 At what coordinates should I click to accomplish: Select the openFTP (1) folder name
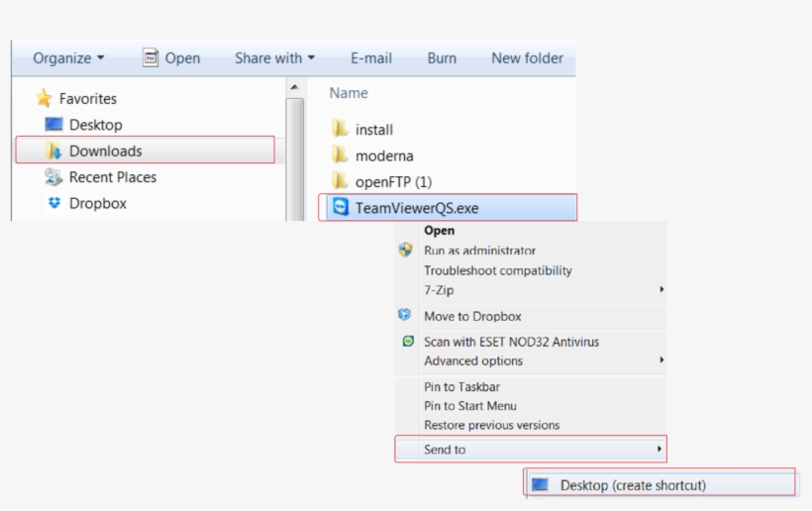[393, 182]
